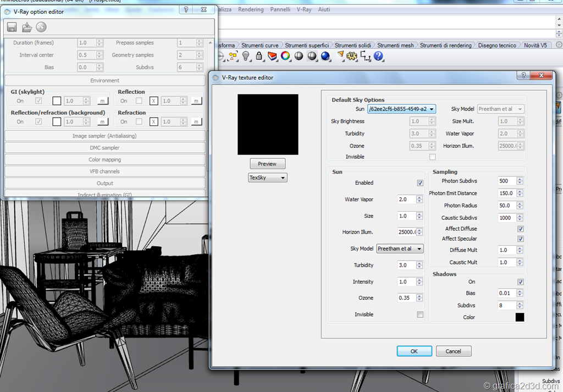Click the orange cone arrow toolbar icon
This screenshot has width=563, height=392.
pyautogui.click(x=340, y=54)
